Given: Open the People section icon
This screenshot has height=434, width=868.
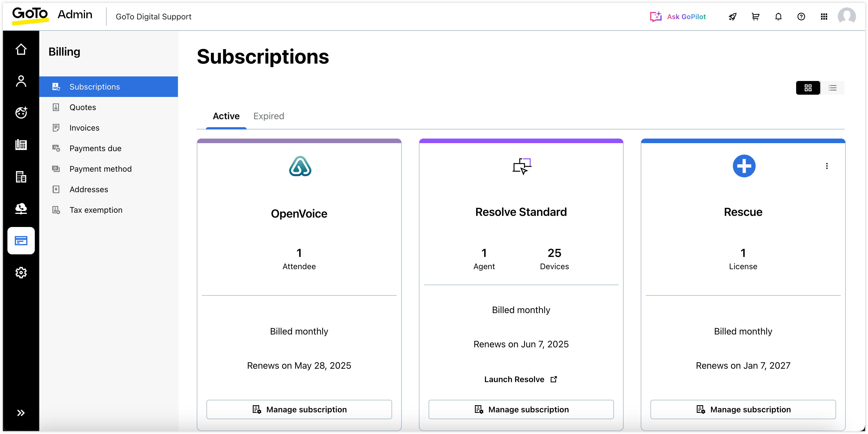Looking at the screenshot, I should coord(21,81).
